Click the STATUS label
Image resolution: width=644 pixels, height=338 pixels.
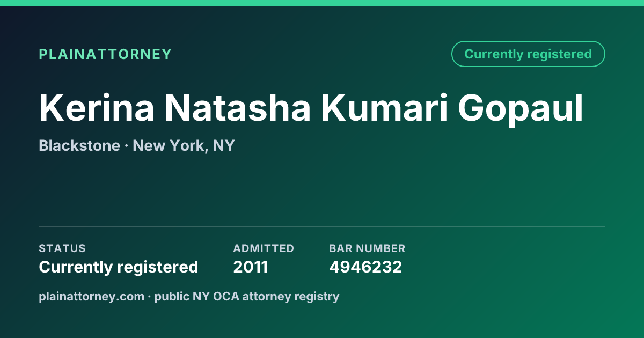pos(62,248)
